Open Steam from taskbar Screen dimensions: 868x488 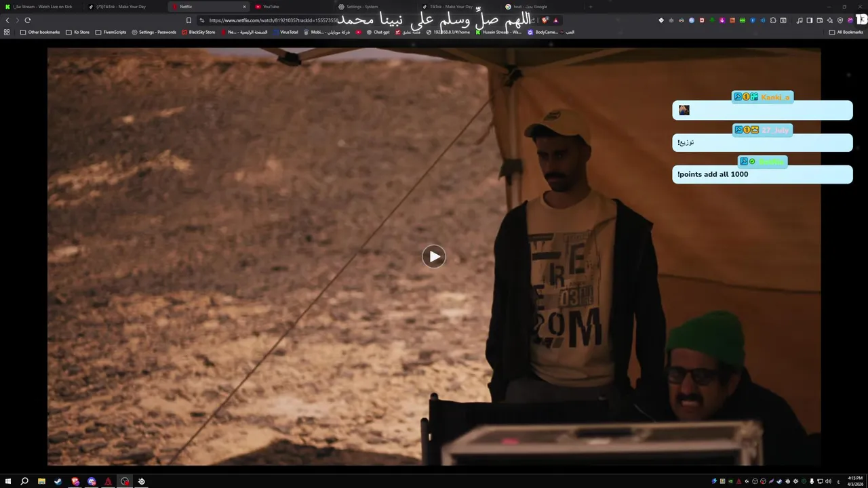tap(58, 481)
